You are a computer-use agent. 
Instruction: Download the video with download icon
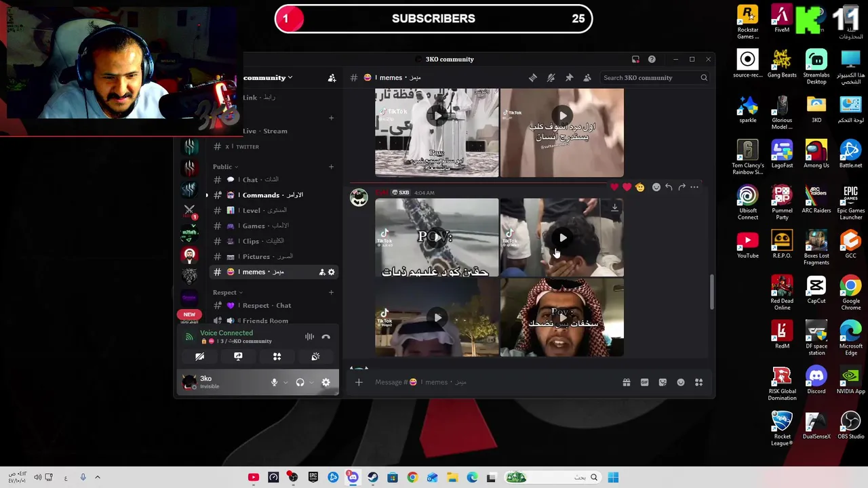tap(614, 207)
